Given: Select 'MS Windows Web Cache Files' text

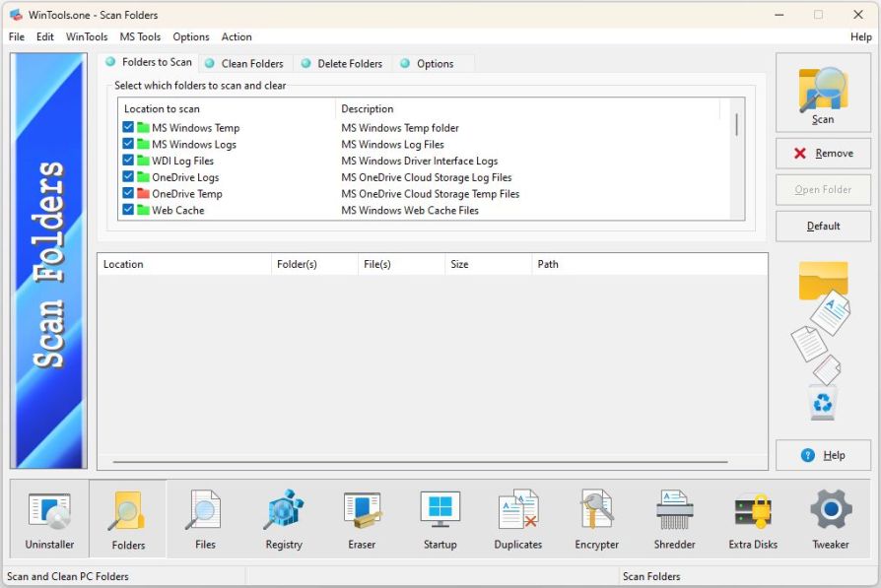Looking at the screenshot, I should 410,211.
